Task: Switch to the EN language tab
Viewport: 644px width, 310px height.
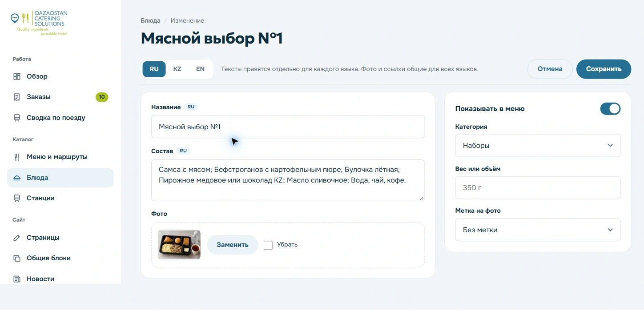Action: [x=201, y=69]
